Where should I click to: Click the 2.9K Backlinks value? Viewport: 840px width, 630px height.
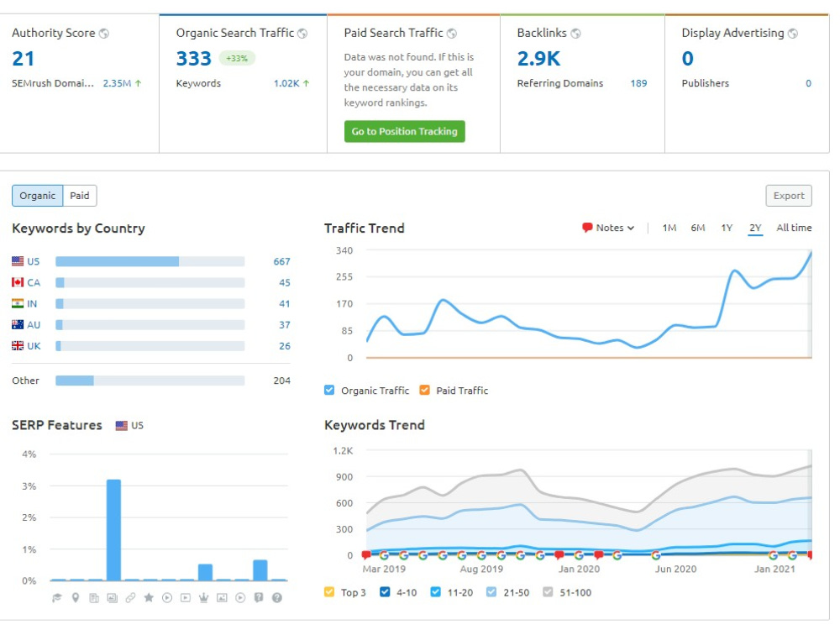[x=538, y=59]
